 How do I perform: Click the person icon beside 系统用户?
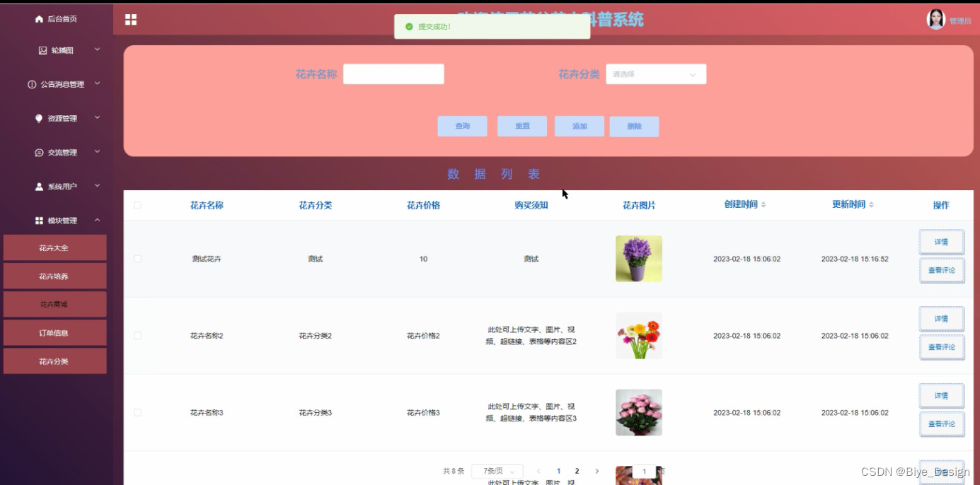coord(39,187)
